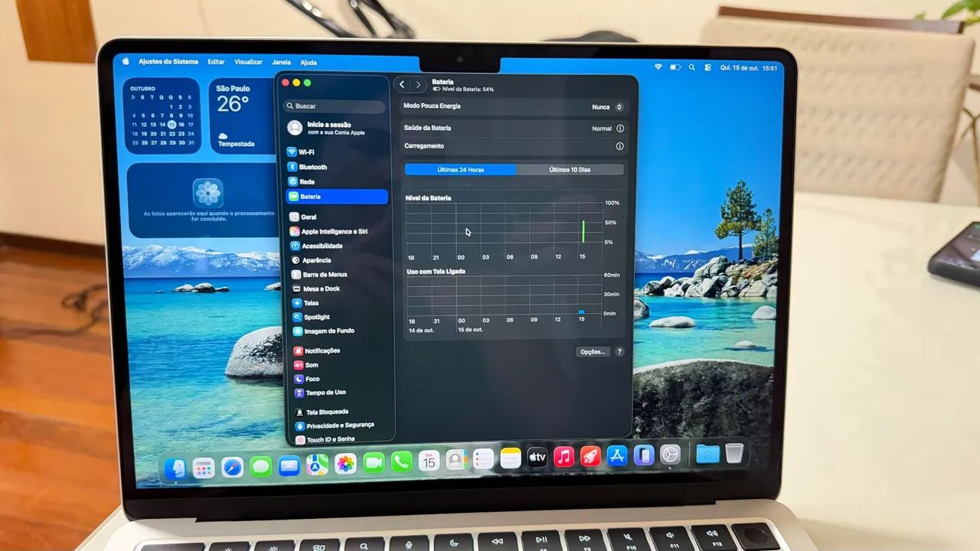The width and height of the screenshot is (980, 551).
Task: Open Music app in the Dock
Action: (563, 457)
